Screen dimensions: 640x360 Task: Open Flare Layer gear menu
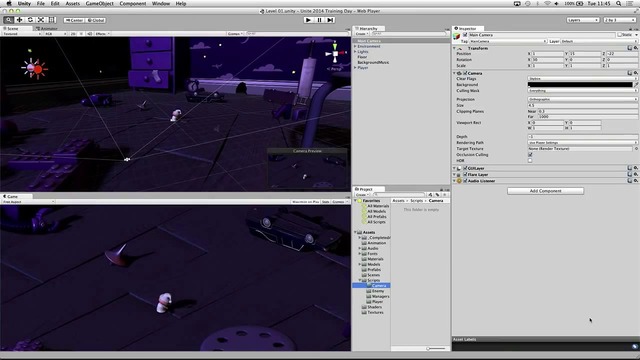point(636,174)
